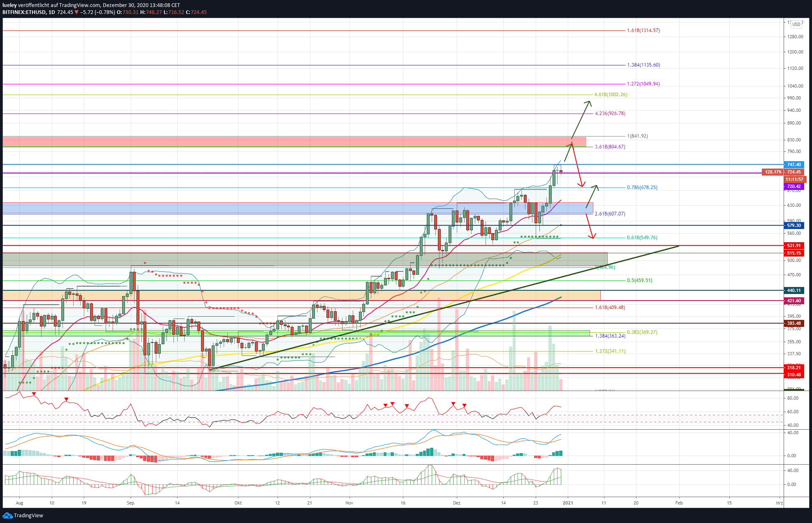Select the 4.618(1002.26) extension label
The image size is (812, 523).
click(611, 95)
